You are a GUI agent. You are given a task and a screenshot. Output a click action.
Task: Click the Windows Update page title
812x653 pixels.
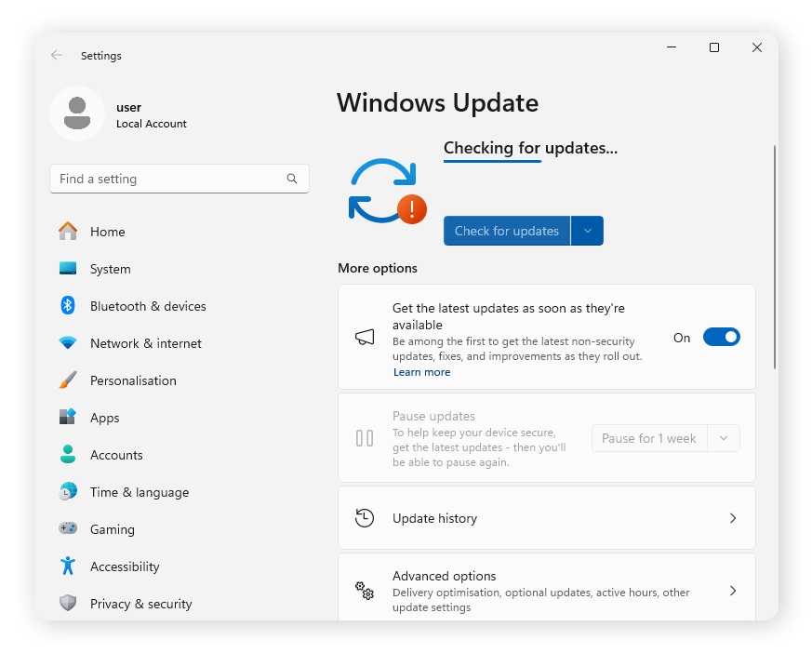click(x=437, y=102)
